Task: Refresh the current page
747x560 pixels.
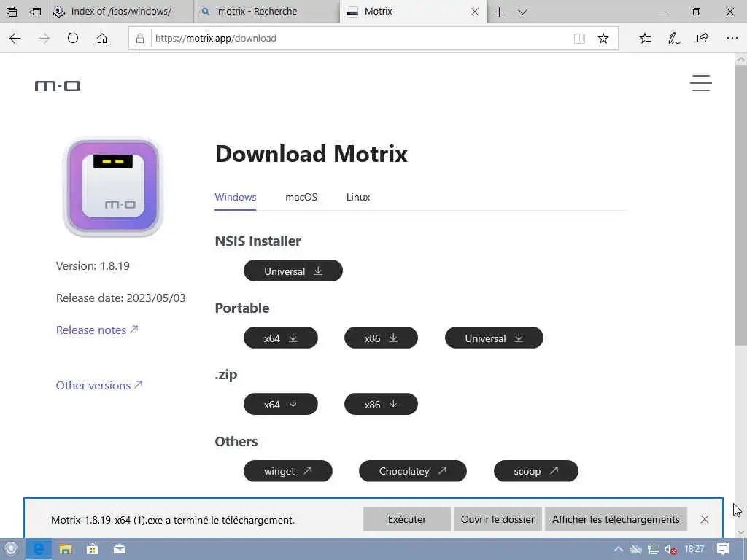Action: (x=73, y=38)
